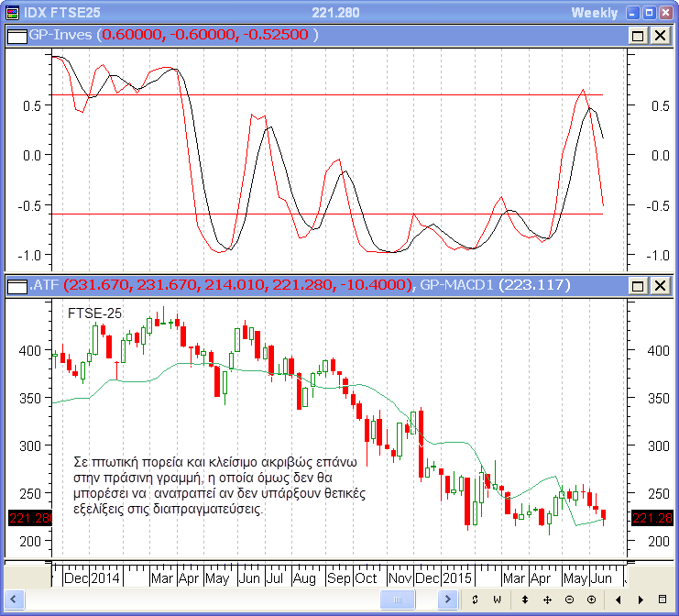
Task: Click the 2015 label on time axis
Action: (457, 578)
